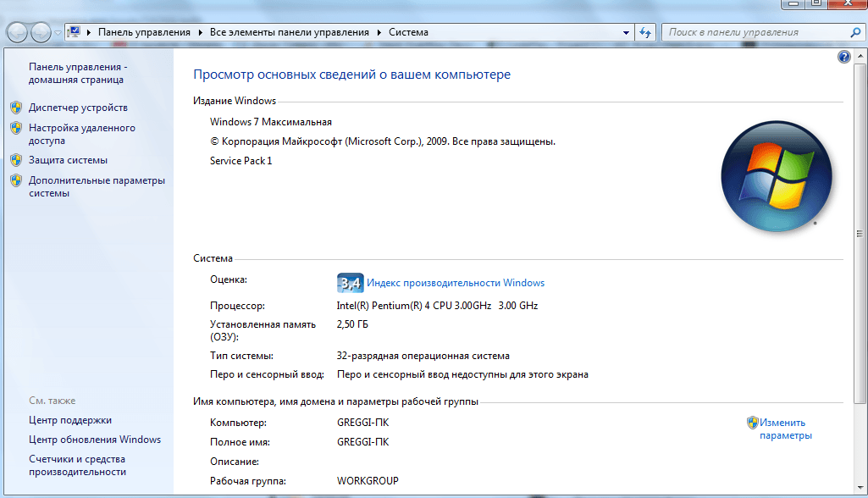Click the Windows 7 Максимальная edition text
This screenshot has width=868, height=498.
(x=271, y=122)
